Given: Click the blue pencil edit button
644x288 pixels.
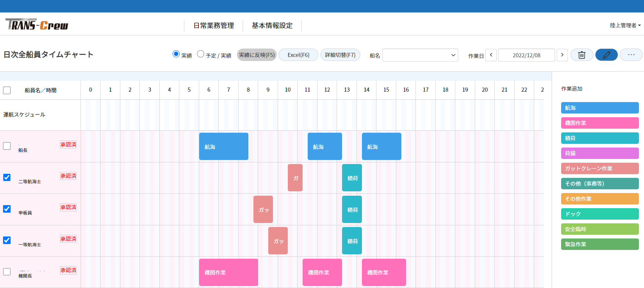Looking at the screenshot, I should tap(606, 55).
